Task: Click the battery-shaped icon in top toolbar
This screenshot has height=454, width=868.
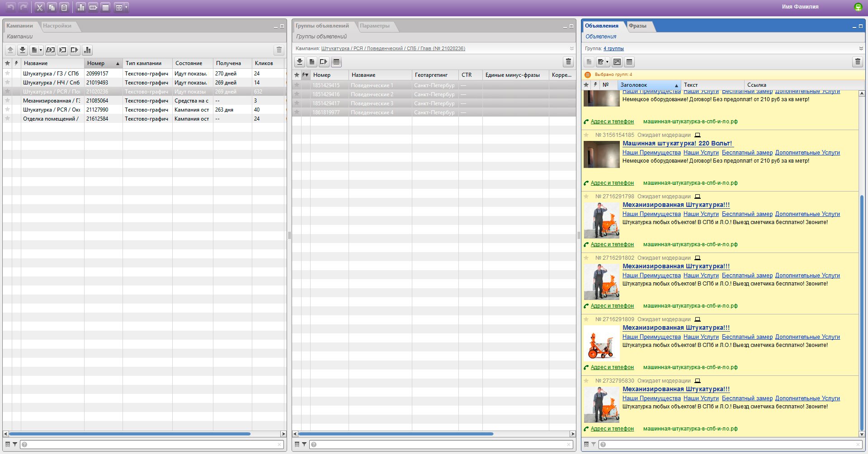Action: [x=93, y=7]
